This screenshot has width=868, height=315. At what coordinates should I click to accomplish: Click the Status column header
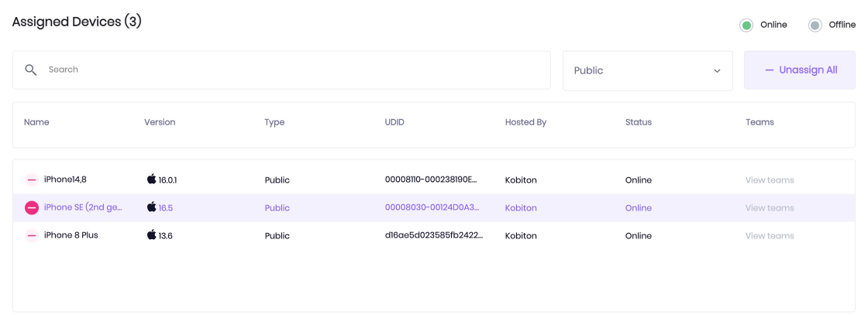click(x=639, y=122)
